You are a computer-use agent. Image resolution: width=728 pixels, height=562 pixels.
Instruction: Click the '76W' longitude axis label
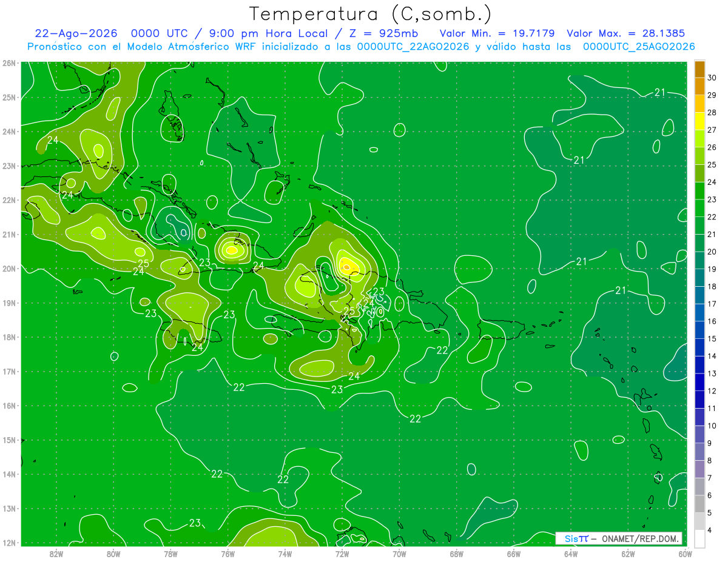point(228,554)
